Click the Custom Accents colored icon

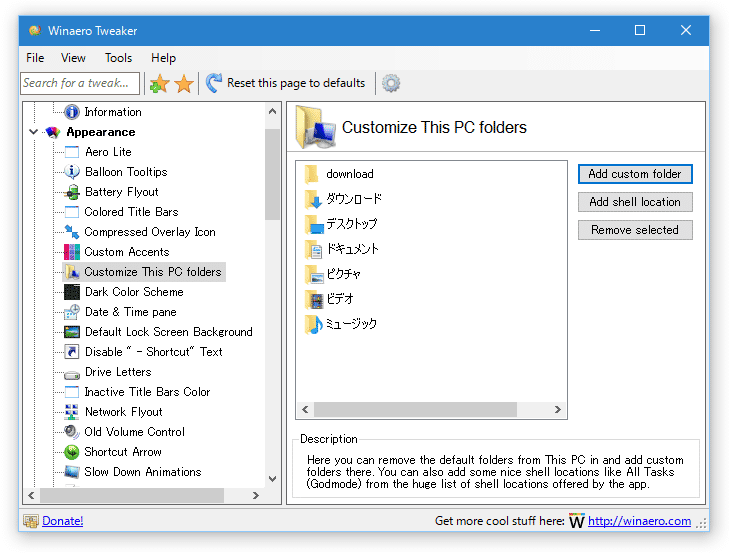72,252
